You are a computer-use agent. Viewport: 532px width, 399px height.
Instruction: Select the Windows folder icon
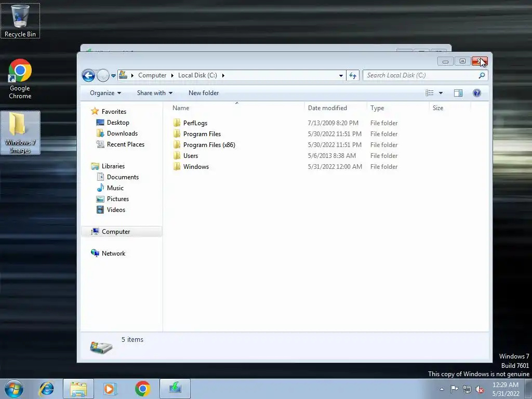pos(177,167)
